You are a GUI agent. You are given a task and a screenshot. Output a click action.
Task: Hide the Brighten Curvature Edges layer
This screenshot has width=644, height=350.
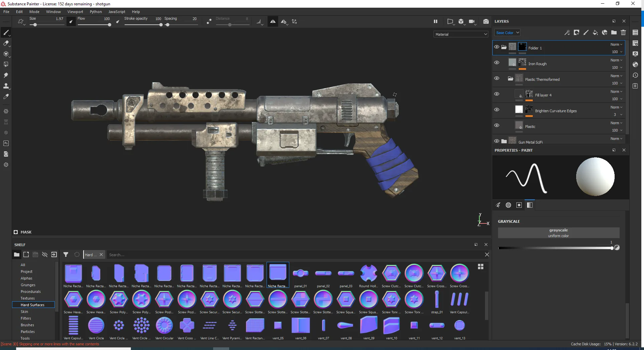tap(497, 110)
